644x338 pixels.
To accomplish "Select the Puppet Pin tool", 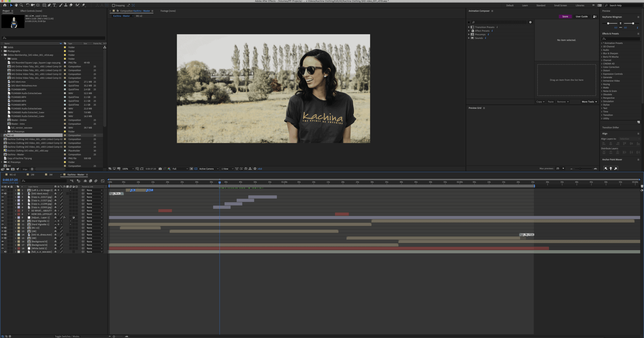I will pos(83,5).
